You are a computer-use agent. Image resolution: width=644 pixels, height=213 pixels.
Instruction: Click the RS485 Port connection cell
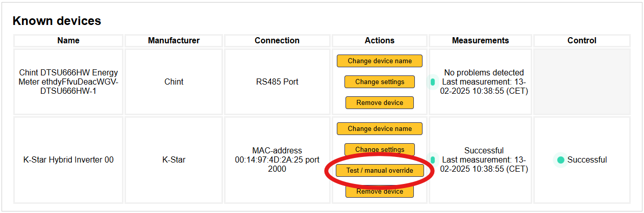(277, 82)
